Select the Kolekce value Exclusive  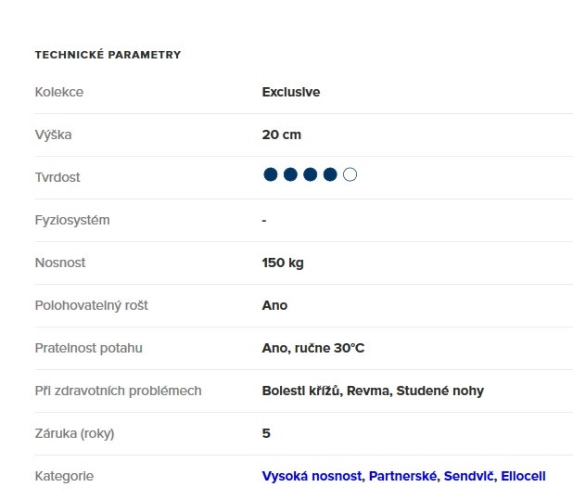pyautogui.click(x=291, y=92)
